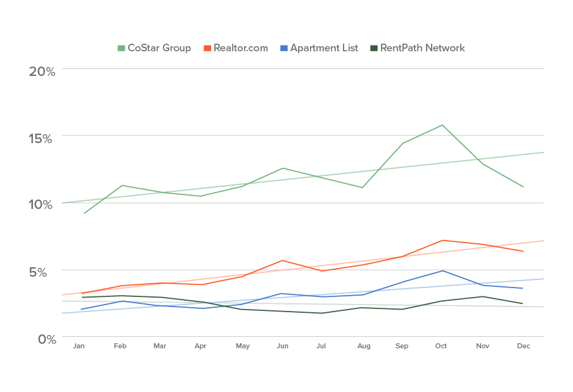Click the "Feb" x-axis label
573x392 pixels.
click(120, 346)
